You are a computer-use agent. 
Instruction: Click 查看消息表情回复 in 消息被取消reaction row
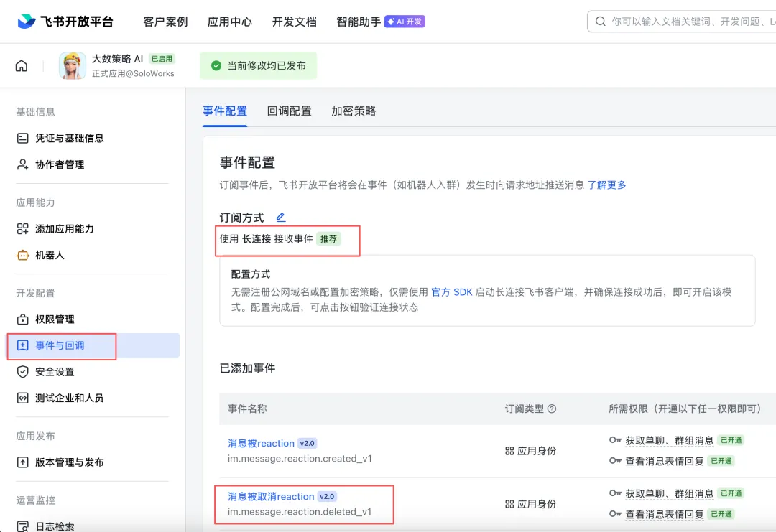[664, 514]
